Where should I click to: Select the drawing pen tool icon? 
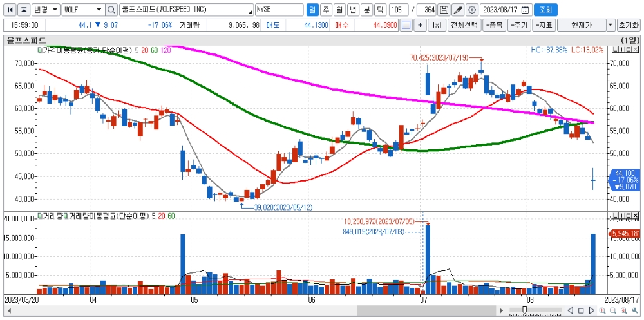458,10
